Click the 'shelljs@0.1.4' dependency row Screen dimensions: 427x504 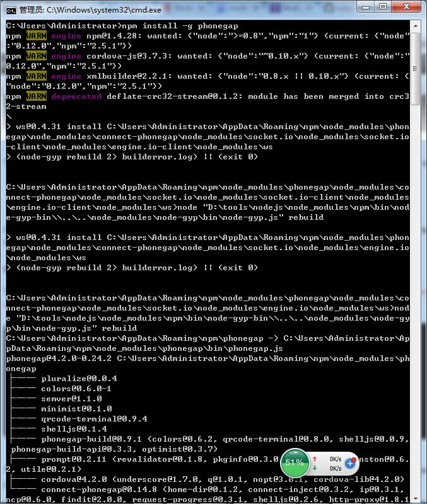click(x=74, y=429)
